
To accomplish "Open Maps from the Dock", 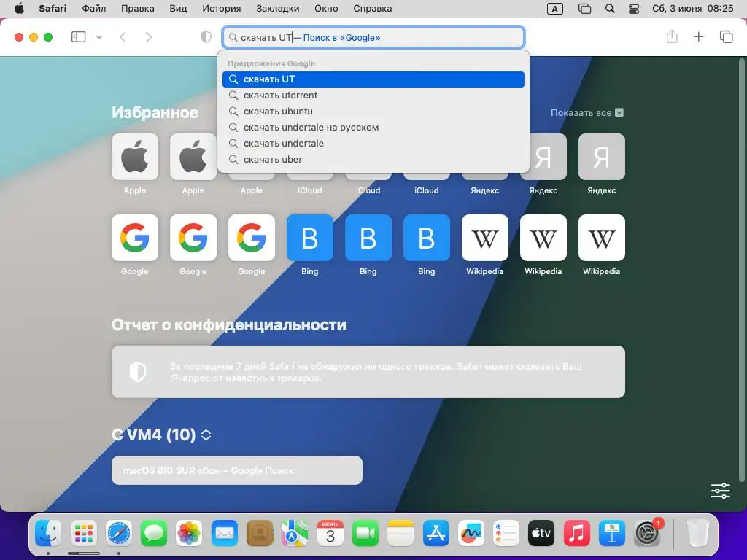I will pos(295,533).
